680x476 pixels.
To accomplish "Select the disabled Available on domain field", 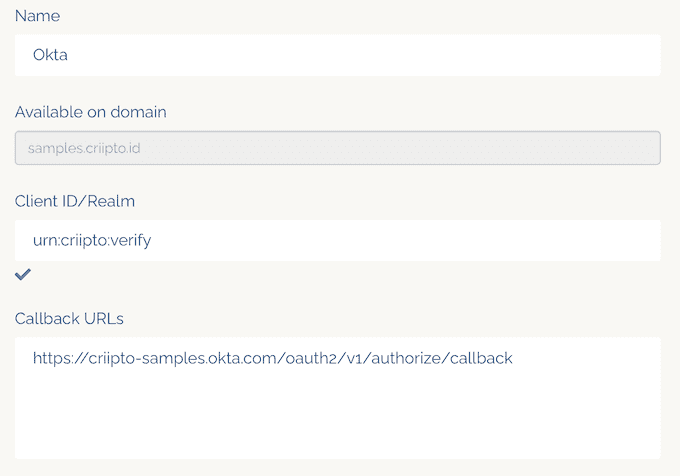I will (x=337, y=148).
